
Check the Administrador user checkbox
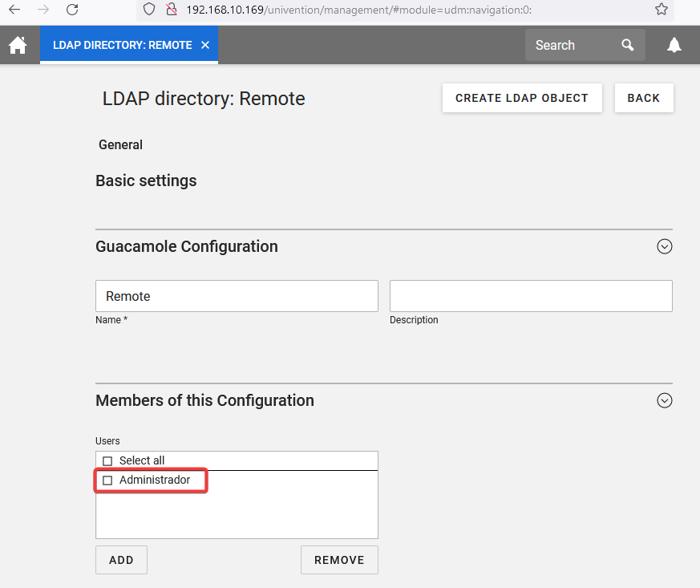107,481
